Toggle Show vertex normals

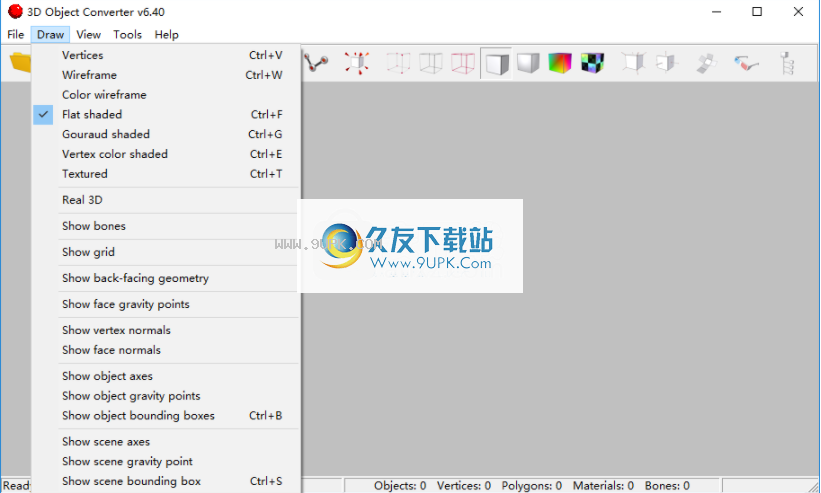[x=166, y=330]
